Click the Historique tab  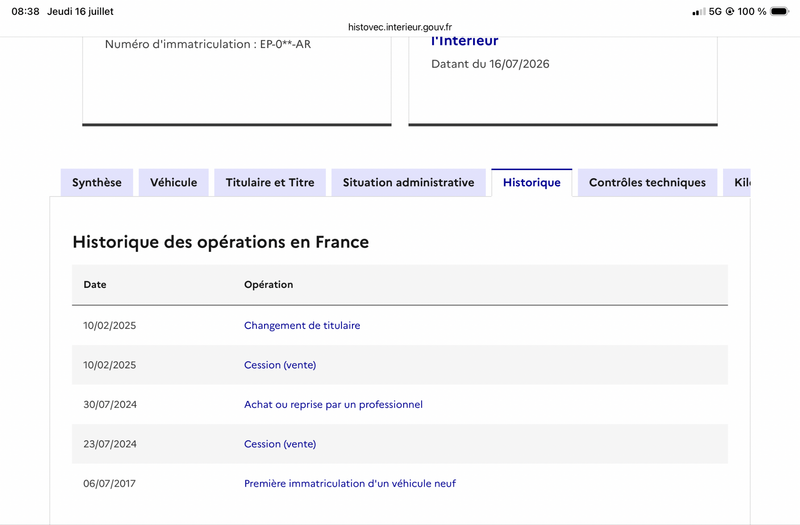pos(532,183)
